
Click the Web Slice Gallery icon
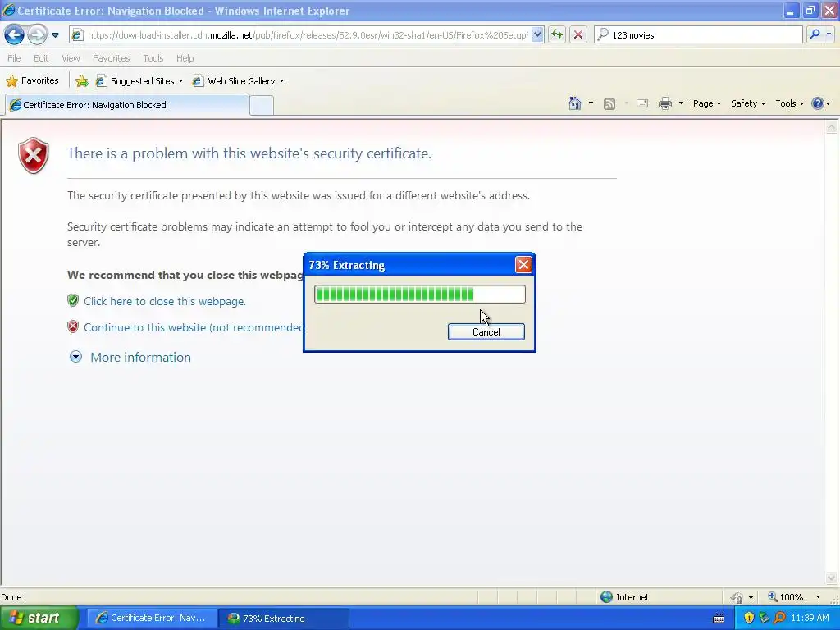coord(198,81)
